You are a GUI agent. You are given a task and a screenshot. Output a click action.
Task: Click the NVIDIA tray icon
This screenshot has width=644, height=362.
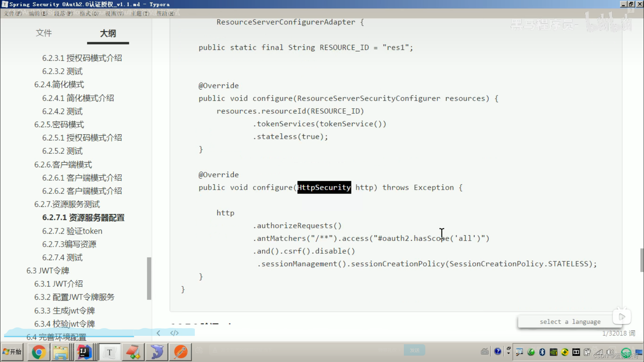point(553,352)
